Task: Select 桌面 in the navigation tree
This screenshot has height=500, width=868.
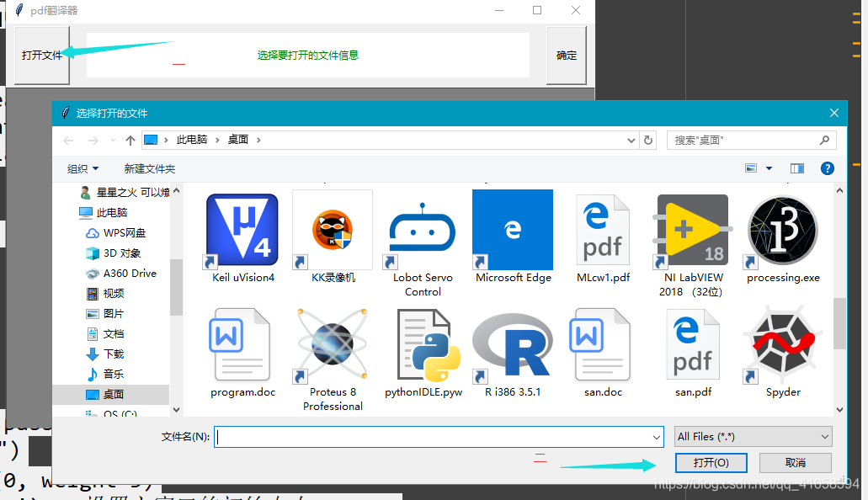Action: click(x=105, y=394)
